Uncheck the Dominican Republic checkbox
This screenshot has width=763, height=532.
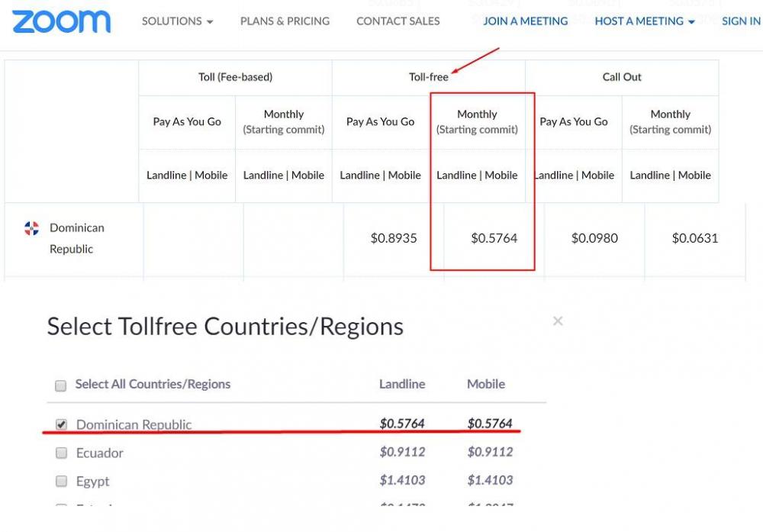[x=62, y=424]
